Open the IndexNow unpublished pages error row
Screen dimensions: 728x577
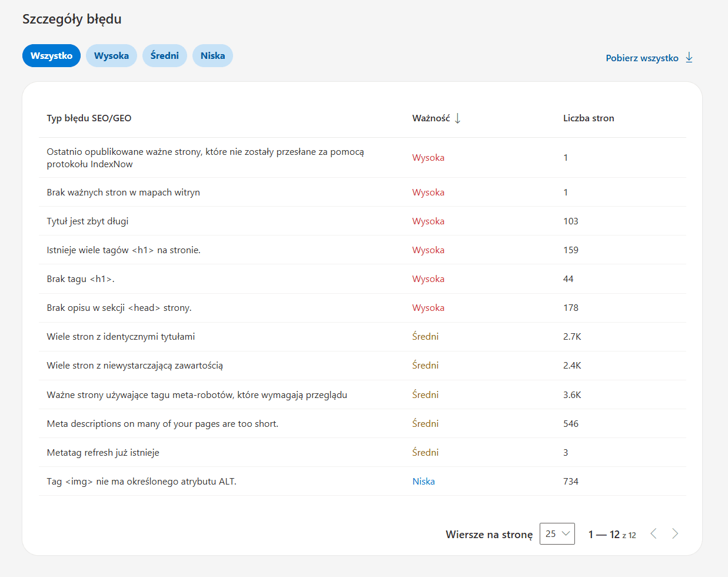coord(363,158)
